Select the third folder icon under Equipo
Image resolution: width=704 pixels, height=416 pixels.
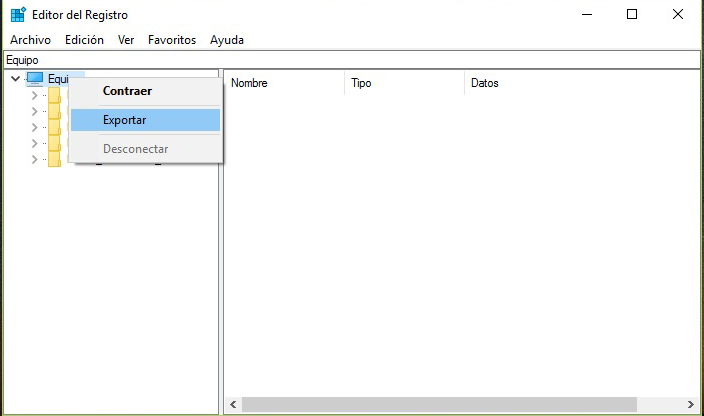pyautogui.click(x=54, y=128)
